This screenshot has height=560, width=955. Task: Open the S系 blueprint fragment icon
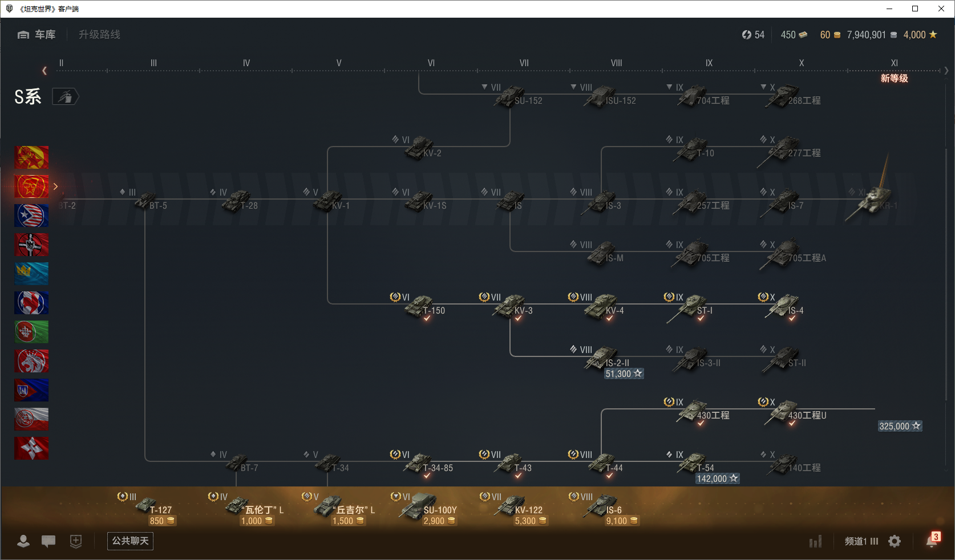(66, 97)
